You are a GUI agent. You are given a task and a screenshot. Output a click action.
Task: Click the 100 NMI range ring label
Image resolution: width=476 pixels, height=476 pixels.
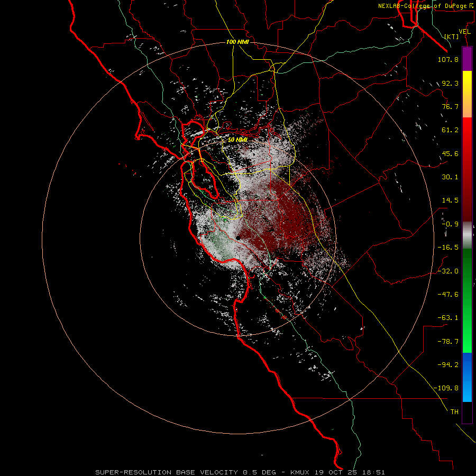coord(237,42)
